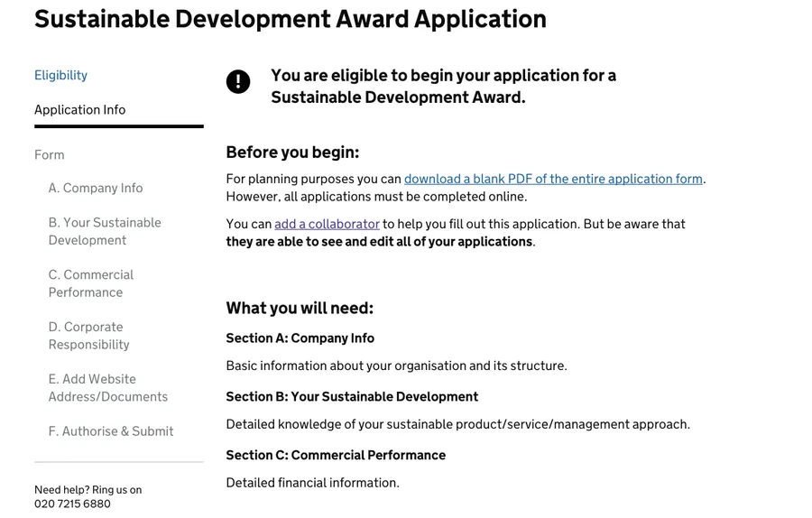
Task: Click 'Section B: Your Sustainable Development' heading
Action: [x=352, y=396]
